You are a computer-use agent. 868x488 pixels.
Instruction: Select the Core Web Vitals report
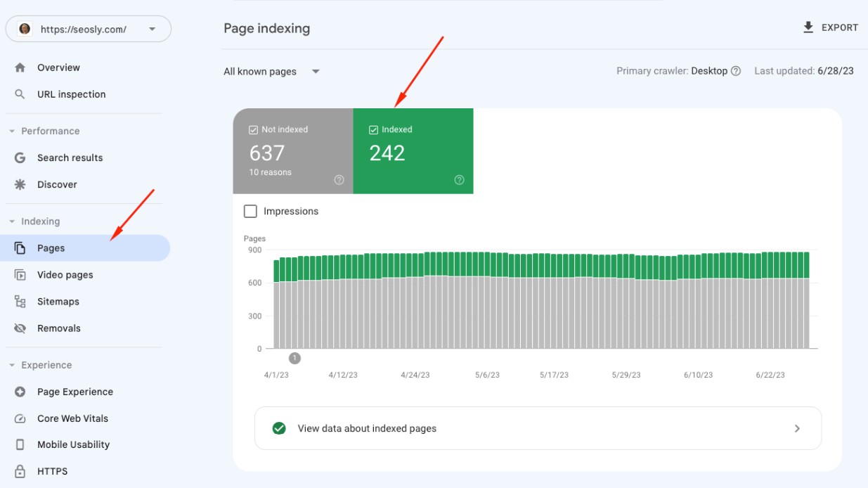click(x=72, y=418)
